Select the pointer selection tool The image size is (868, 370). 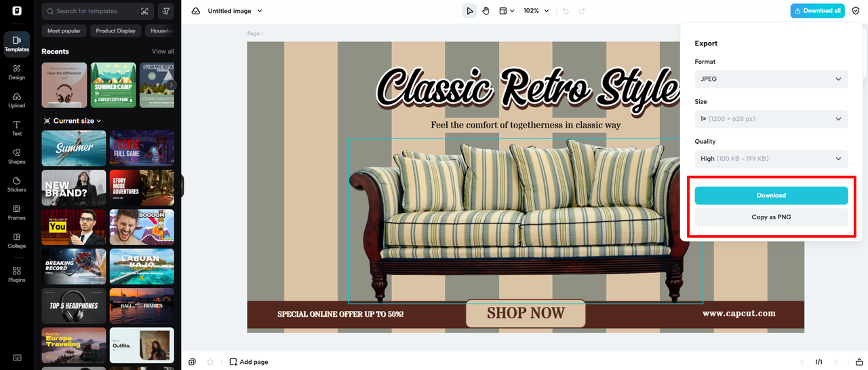[469, 11]
